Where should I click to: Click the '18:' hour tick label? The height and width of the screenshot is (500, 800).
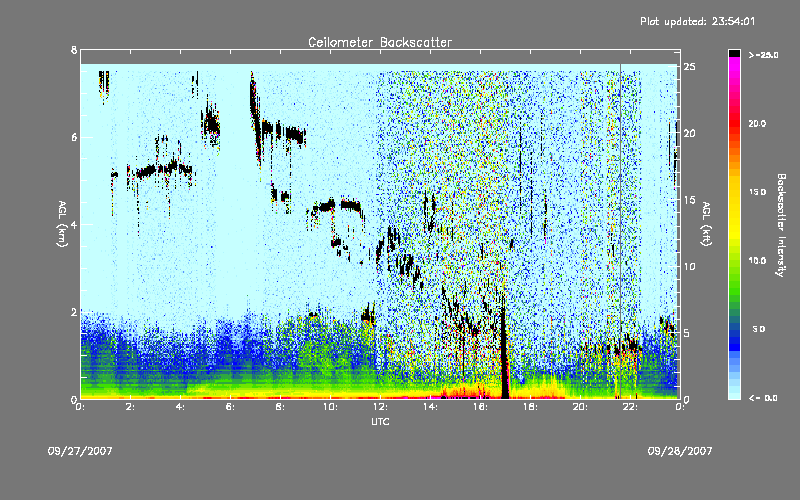pyautogui.click(x=530, y=407)
